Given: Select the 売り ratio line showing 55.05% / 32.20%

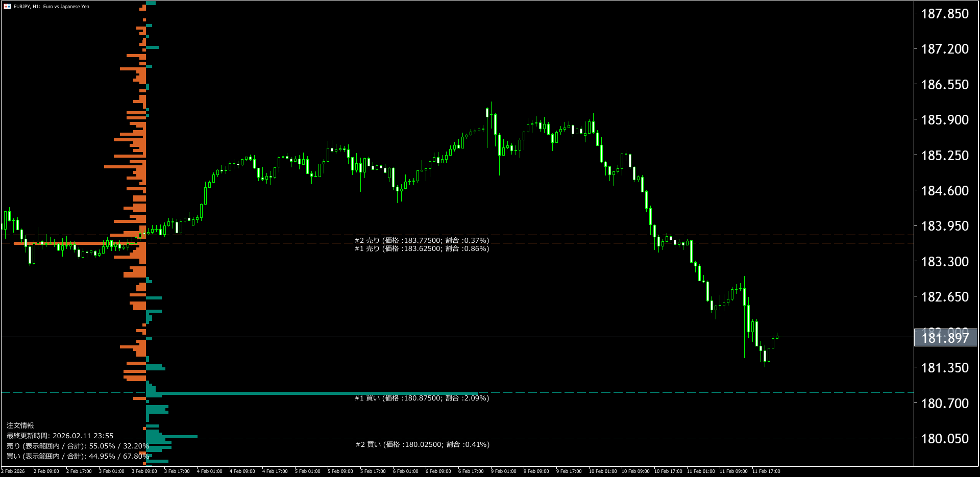Looking at the screenshot, I should 78,446.
